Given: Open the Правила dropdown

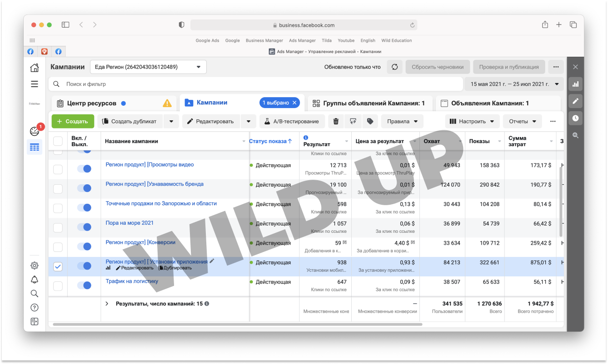Looking at the screenshot, I should [402, 121].
